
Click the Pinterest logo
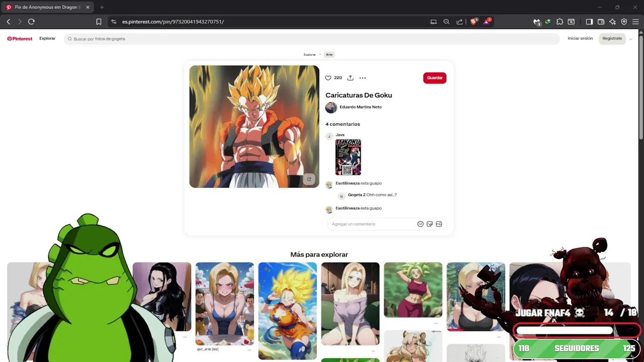point(20,39)
